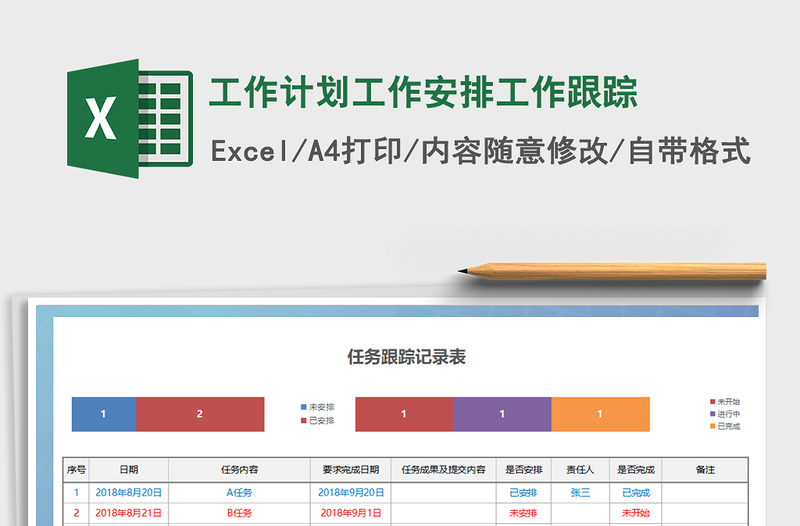Screen dimensions: 800x526
Task: Click the 工作计划工作安排工作跟踪 heading text
Action: [423, 94]
